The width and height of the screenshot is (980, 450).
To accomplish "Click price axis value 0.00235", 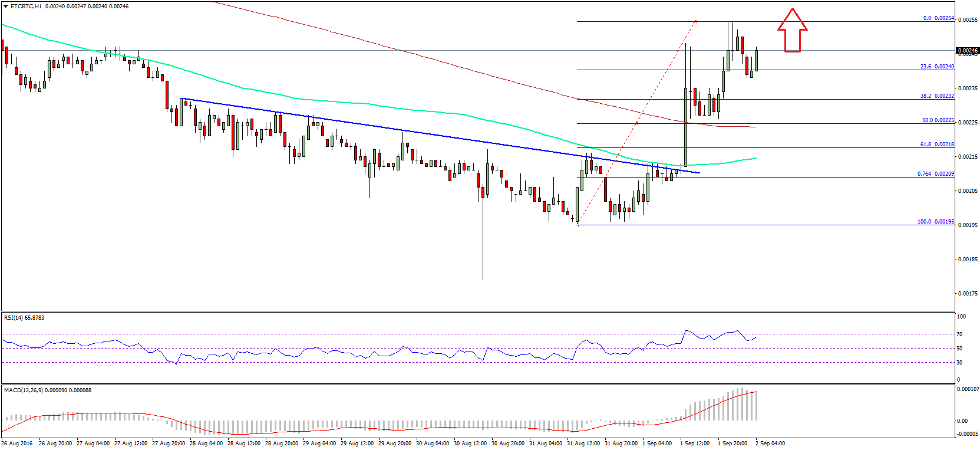I will tap(968, 88).
